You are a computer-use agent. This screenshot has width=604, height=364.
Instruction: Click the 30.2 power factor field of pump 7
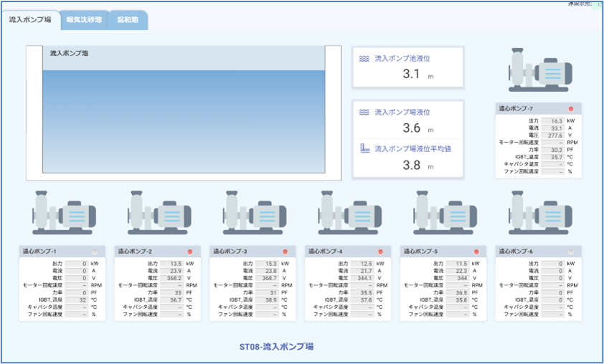pyautogui.click(x=553, y=150)
